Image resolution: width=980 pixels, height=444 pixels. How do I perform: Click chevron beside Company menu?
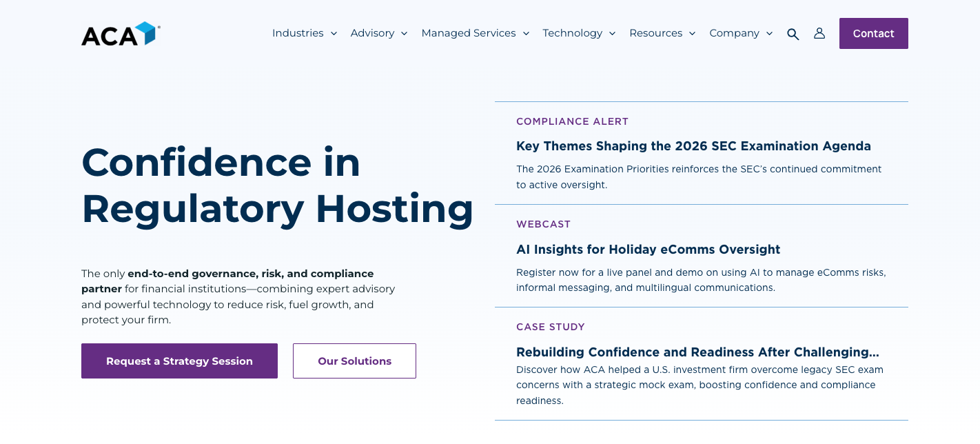tap(769, 34)
